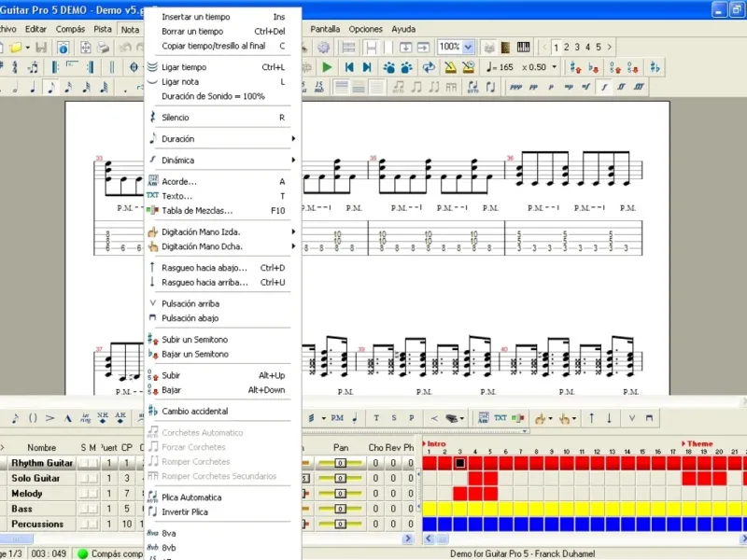Click the sharp raise semitone toolbar icon

(575, 67)
